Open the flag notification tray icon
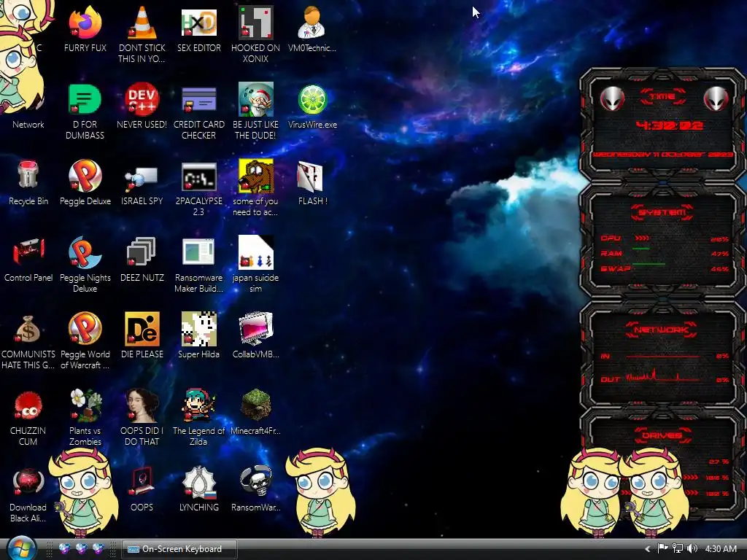 pos(662,548)
